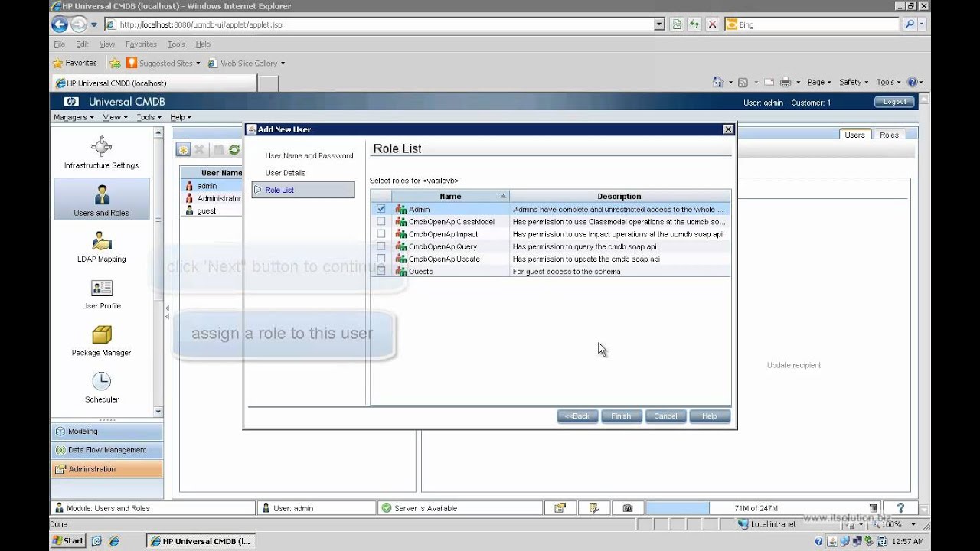
Task: Click the question mark help icon in status bar
Action: coord(900,508)
